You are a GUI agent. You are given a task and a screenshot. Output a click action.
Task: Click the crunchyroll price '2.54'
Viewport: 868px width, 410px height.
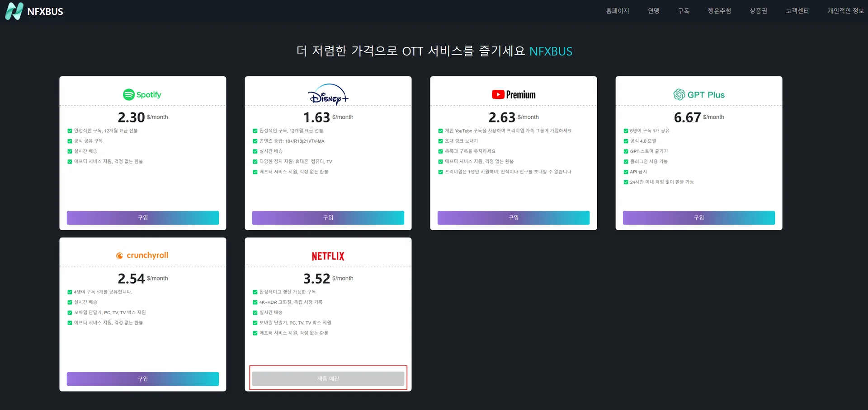coord(131,279)
